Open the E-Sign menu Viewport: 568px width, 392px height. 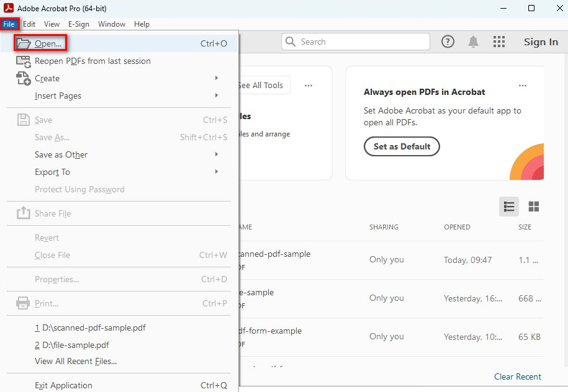click(x=79, y=24)
